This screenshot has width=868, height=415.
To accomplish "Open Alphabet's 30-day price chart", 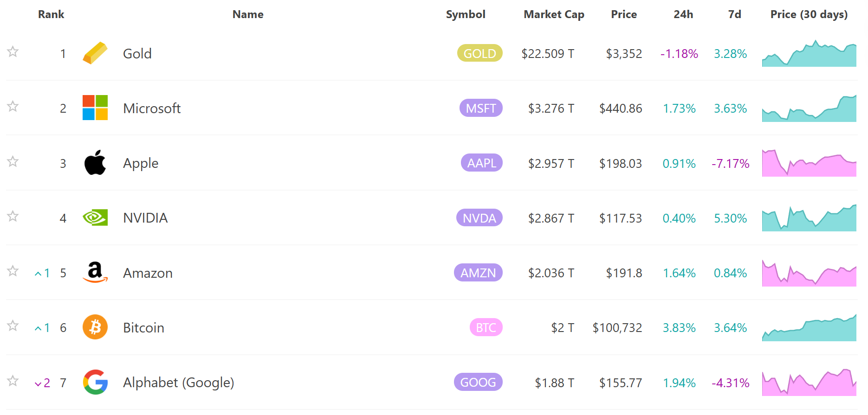I will (x=809, y=382).
